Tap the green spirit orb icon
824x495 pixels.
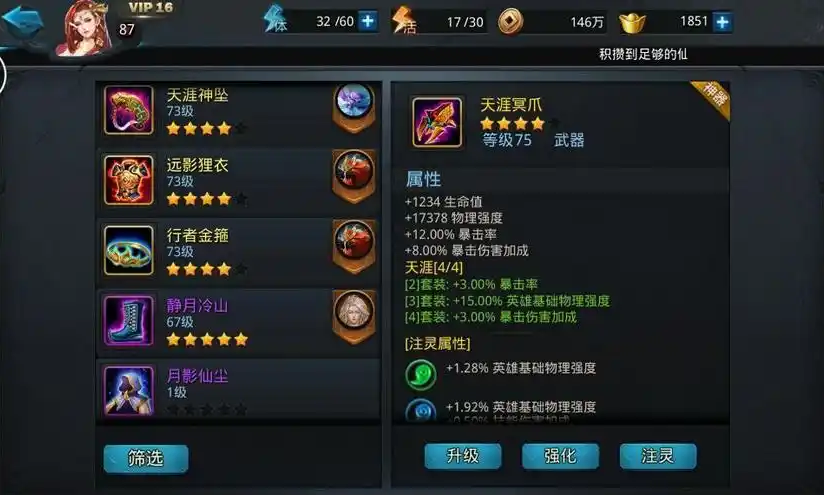pos(421,375)
